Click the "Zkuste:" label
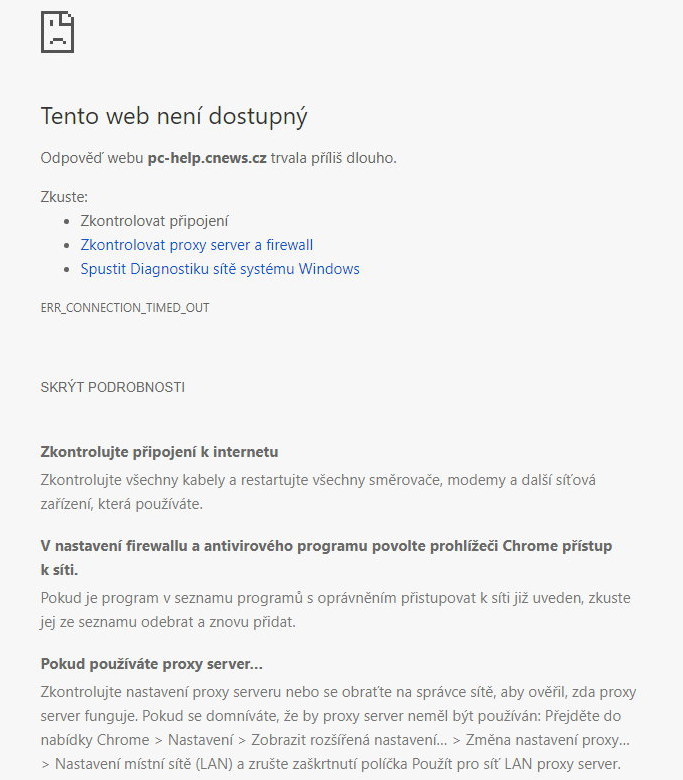 [64, 197]
